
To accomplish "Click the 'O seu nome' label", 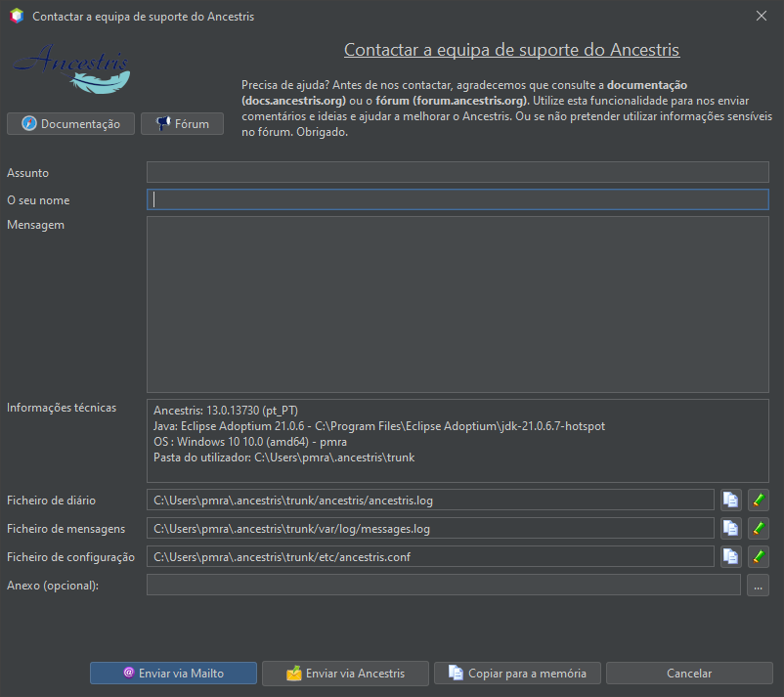I will [x=38, y=200].
